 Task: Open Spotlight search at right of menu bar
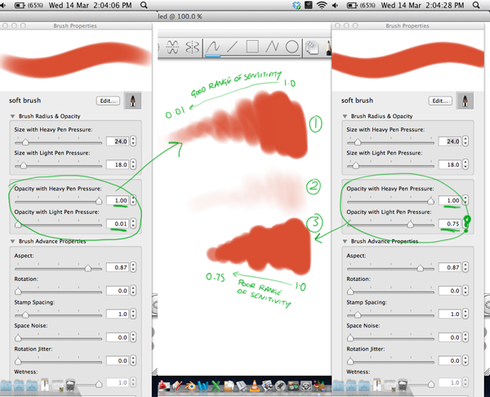coord(476,5)
